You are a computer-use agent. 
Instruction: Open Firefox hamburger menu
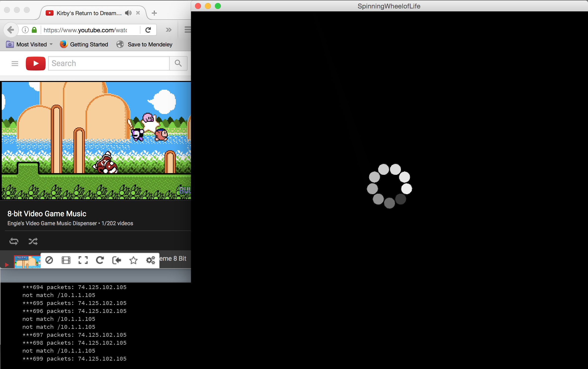point(188,30)
